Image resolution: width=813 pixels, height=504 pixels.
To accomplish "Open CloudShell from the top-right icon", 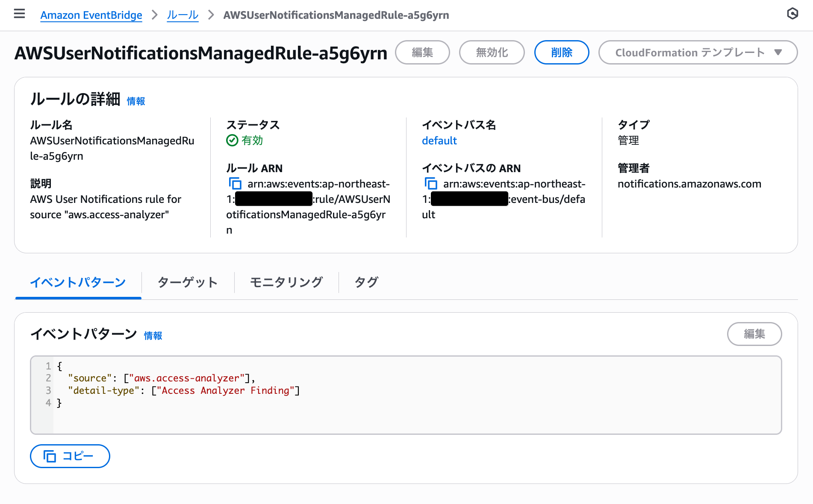I will pos(793,13).
